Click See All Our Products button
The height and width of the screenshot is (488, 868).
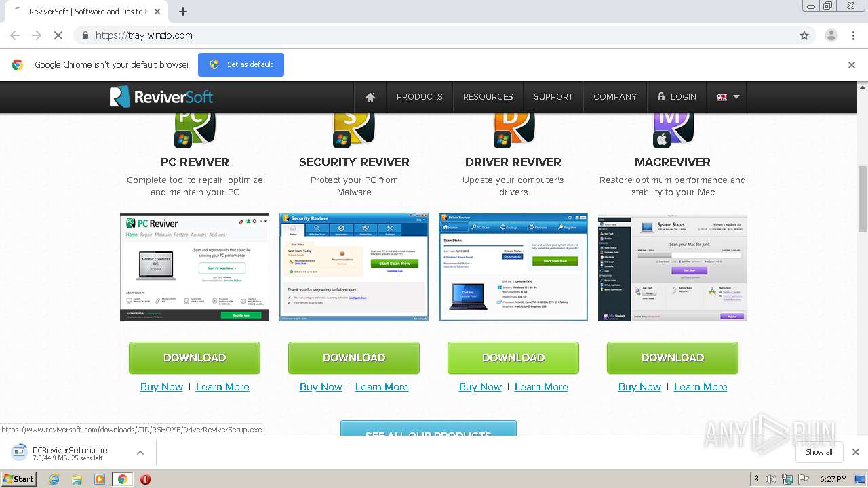pyautogui.click(x=429, y=428)
